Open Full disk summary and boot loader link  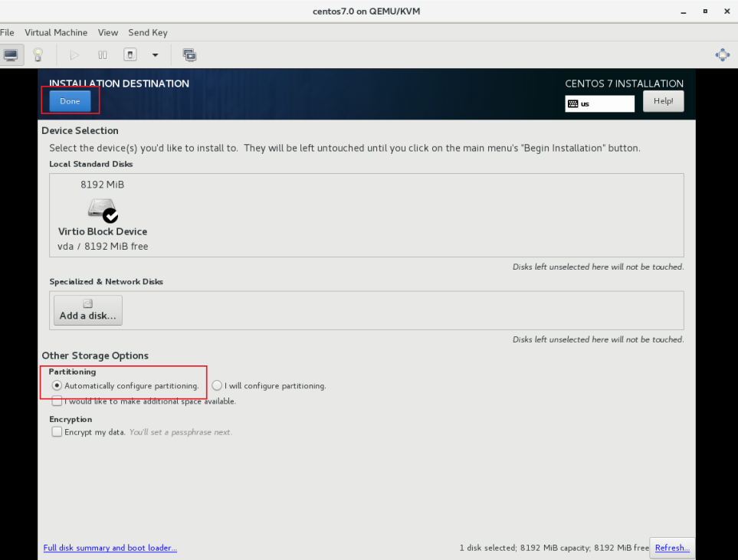[x=110, y=548]
